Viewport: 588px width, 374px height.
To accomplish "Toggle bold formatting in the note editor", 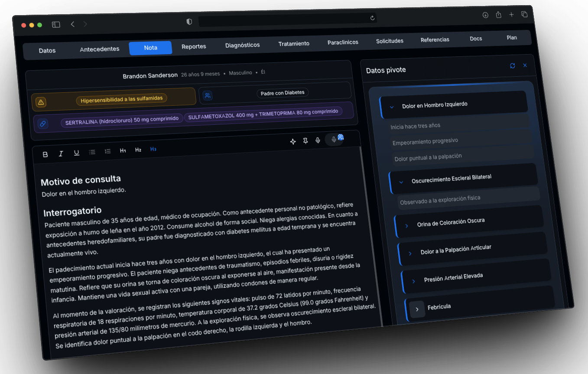I will 45,154.
